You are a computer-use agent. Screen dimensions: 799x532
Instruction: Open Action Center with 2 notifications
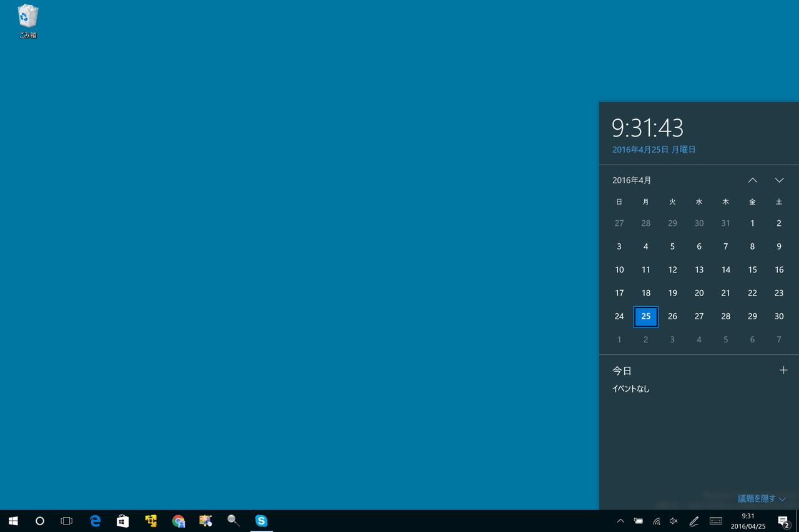click(x=784, y=521)
